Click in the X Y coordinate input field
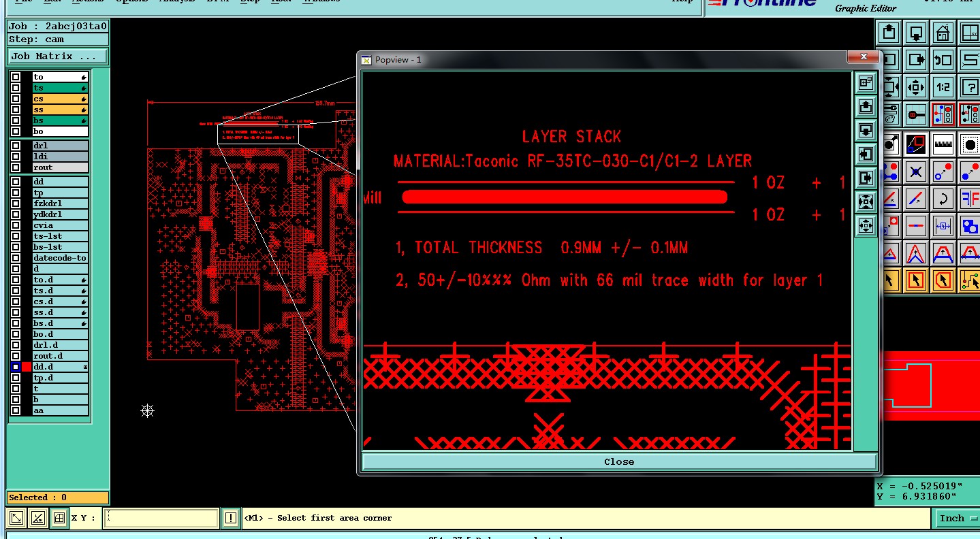 point(161,518)
